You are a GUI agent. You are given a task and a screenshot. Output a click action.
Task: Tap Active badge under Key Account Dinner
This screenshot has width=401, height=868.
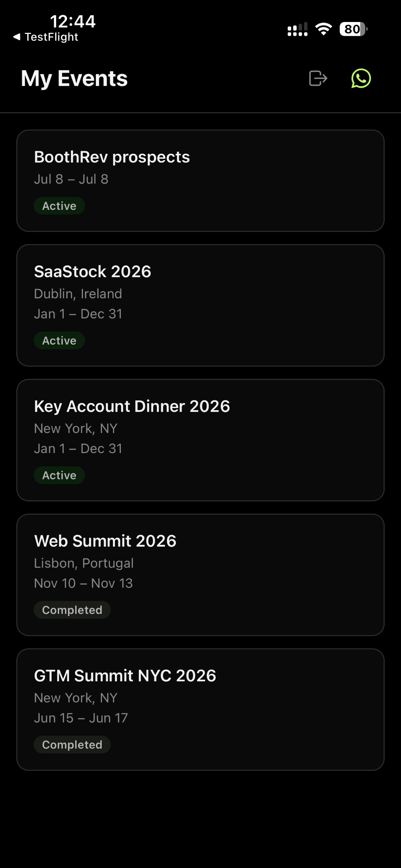pos(59,475)
